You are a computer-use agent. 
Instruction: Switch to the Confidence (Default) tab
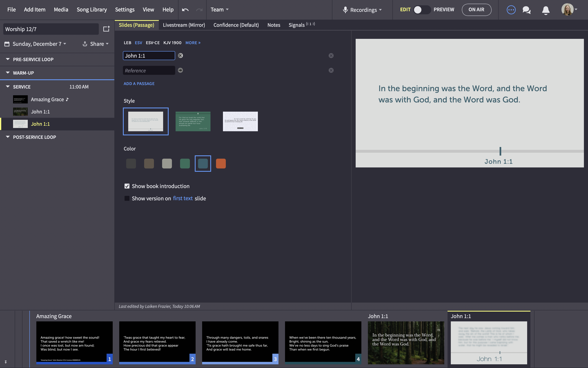(236, 25)
